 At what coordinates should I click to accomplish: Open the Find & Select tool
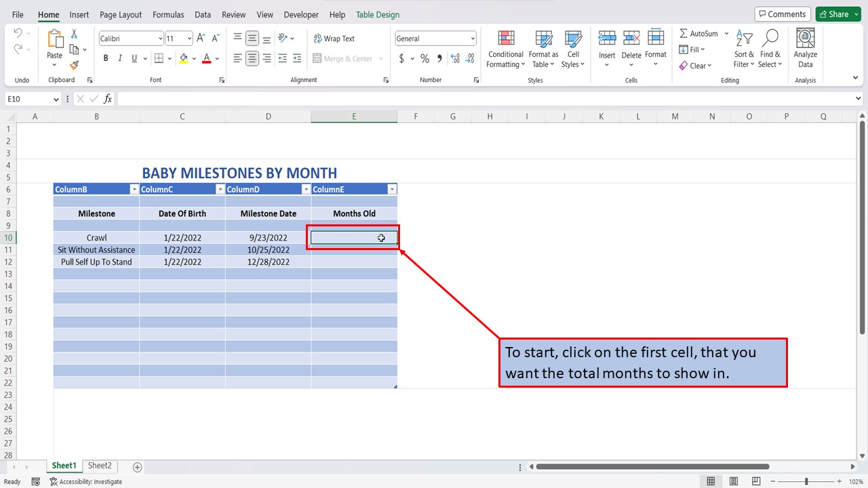770,49
